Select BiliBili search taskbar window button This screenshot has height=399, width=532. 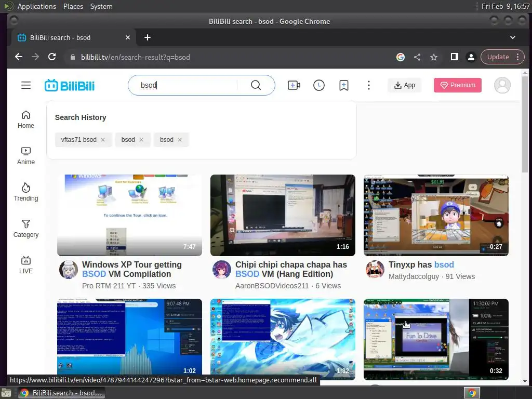click(61, 393)
